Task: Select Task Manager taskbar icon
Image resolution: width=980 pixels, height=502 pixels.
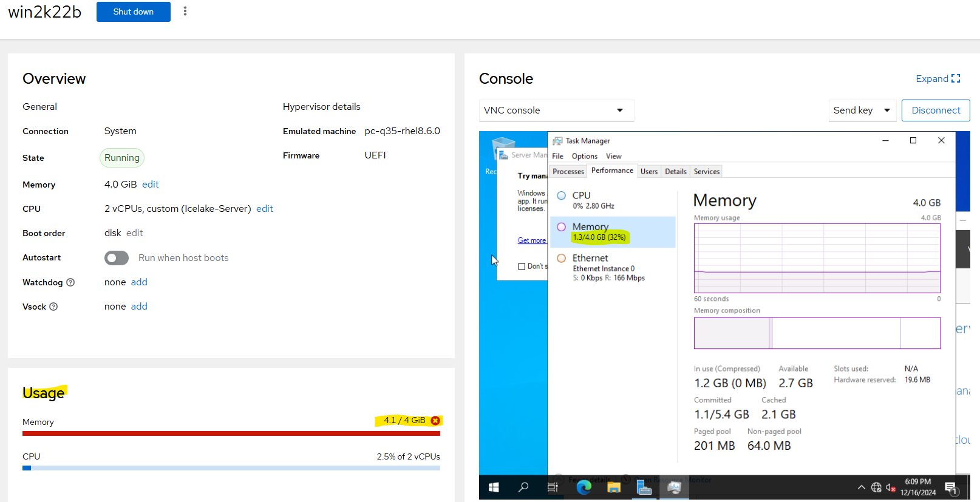Action: pyautogui.click(x=674, y=487)
